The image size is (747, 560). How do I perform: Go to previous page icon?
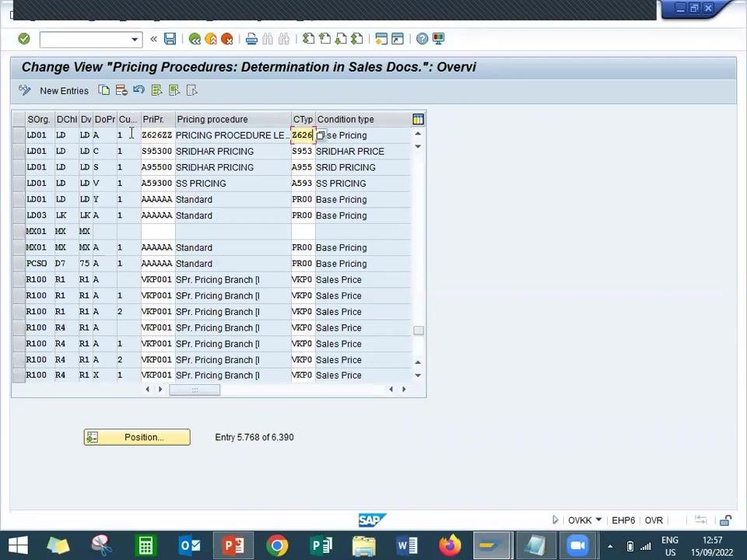[x=325, y=39]
